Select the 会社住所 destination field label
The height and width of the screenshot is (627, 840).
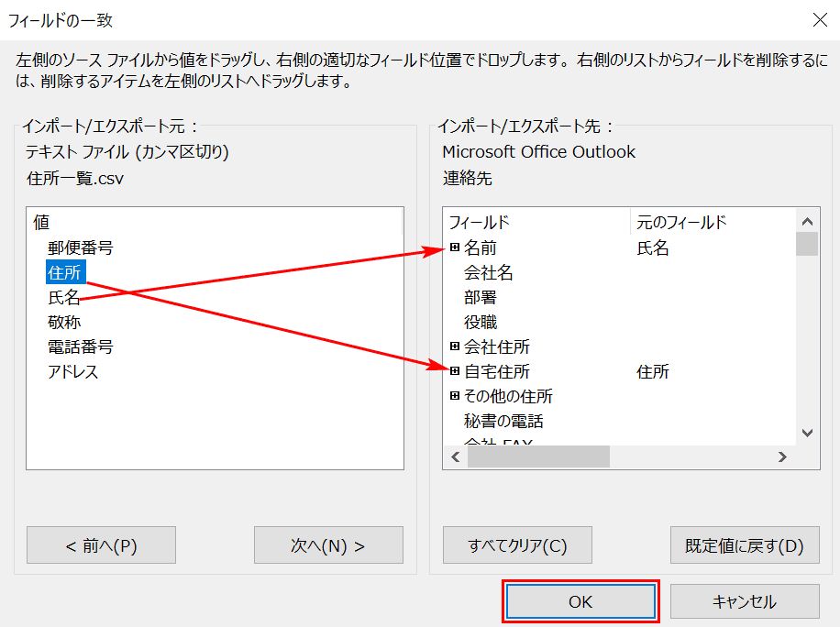tap(497, 346)
